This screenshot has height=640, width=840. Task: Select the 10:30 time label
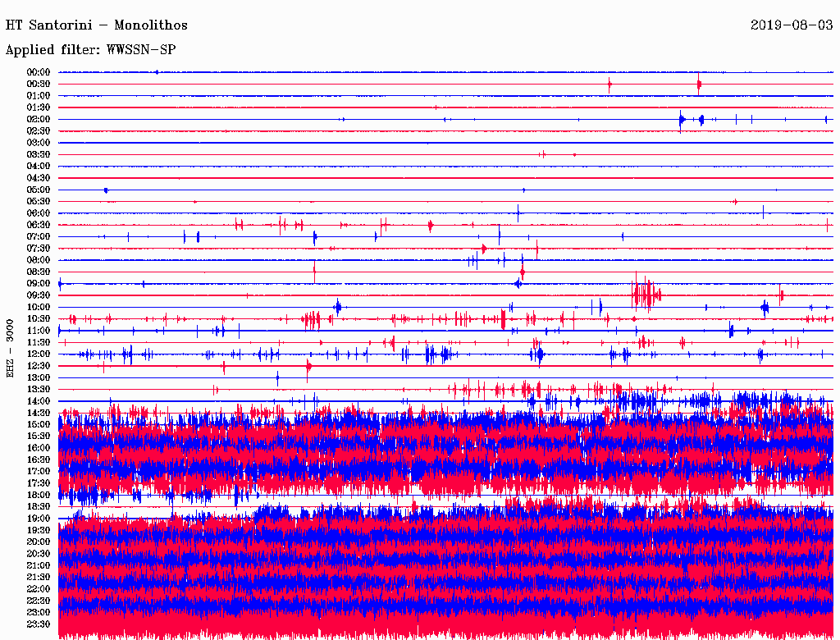[39, 319]
